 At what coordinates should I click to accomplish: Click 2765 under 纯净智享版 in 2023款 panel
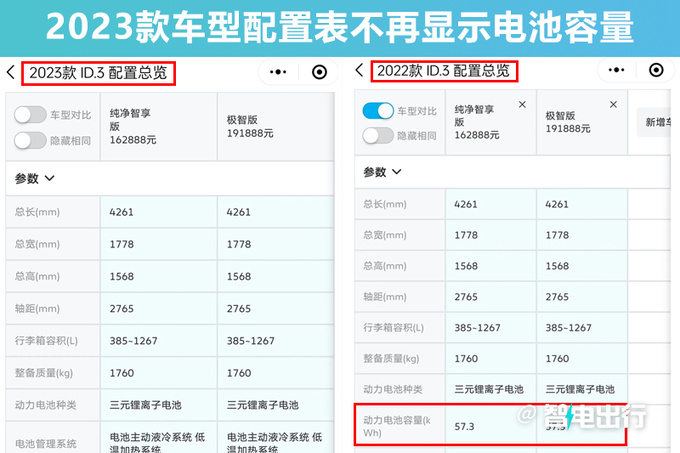(x=121, y=309)
